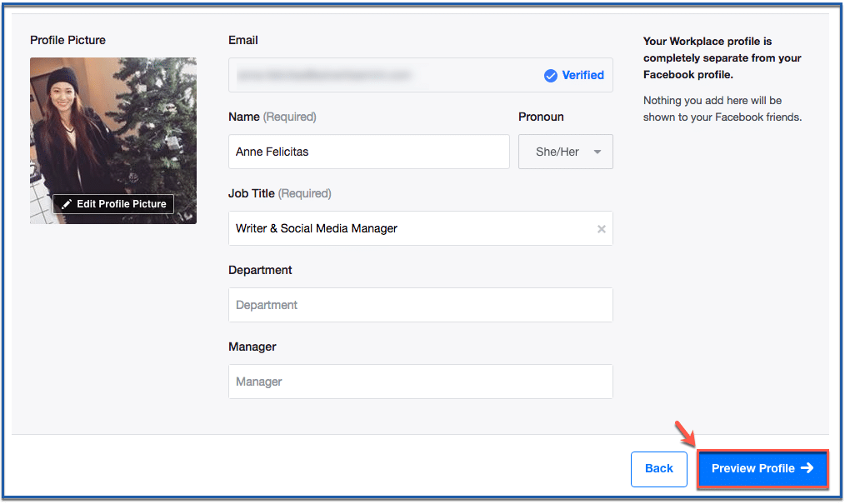Click the arrow icon in Preview Profile

(x=807, y=468)
